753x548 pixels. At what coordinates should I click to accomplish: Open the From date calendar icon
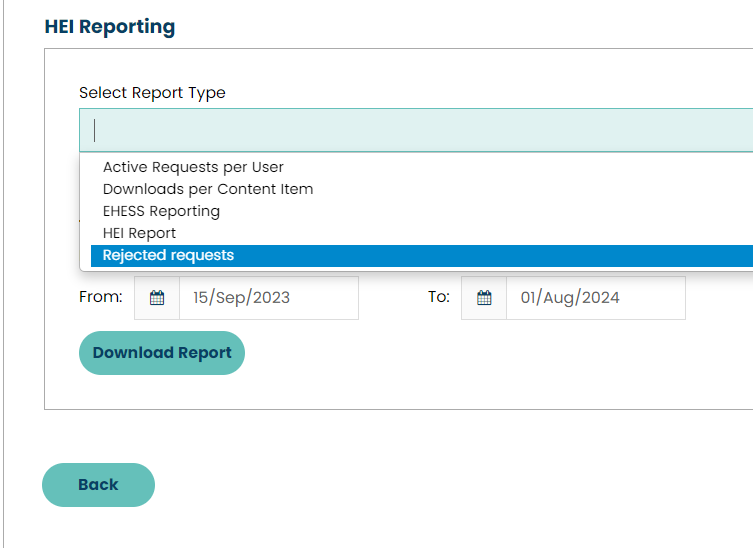point(157,298)
